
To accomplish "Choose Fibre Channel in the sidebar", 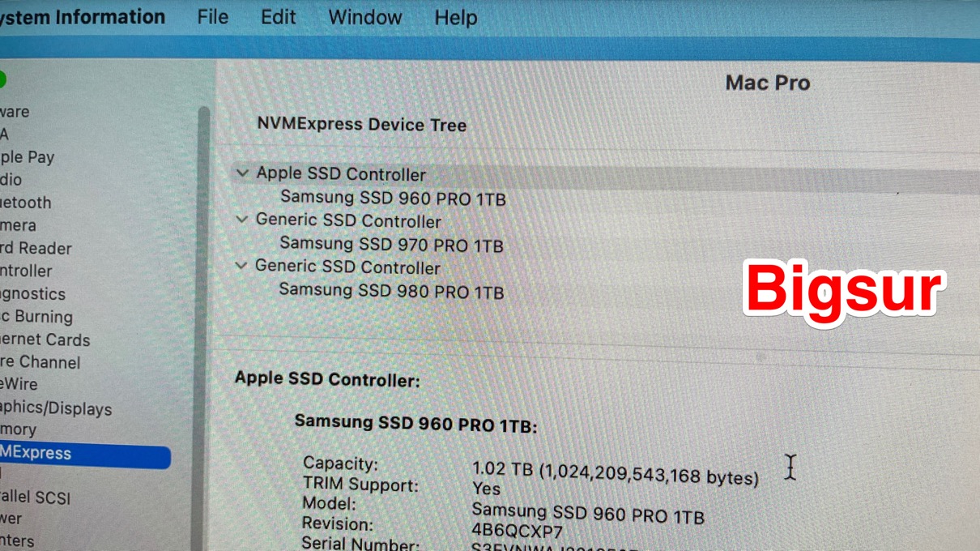I will (x=40, y=362).
